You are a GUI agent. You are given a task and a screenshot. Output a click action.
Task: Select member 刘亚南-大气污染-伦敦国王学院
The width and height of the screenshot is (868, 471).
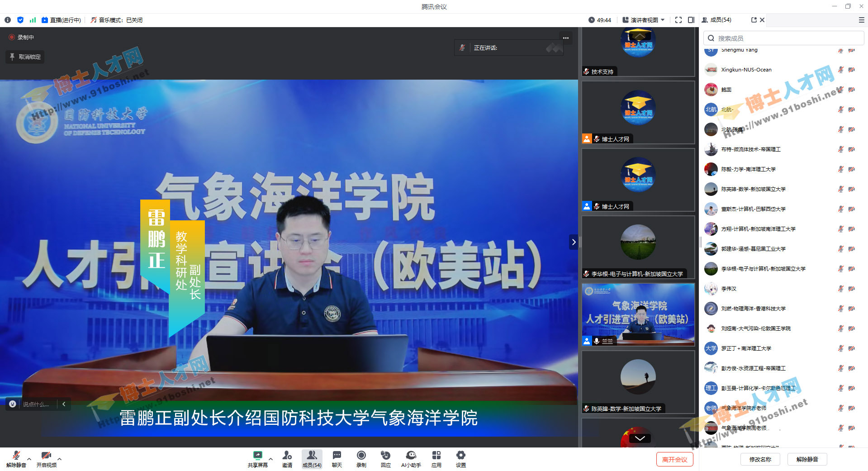click(x=784, y=328)
